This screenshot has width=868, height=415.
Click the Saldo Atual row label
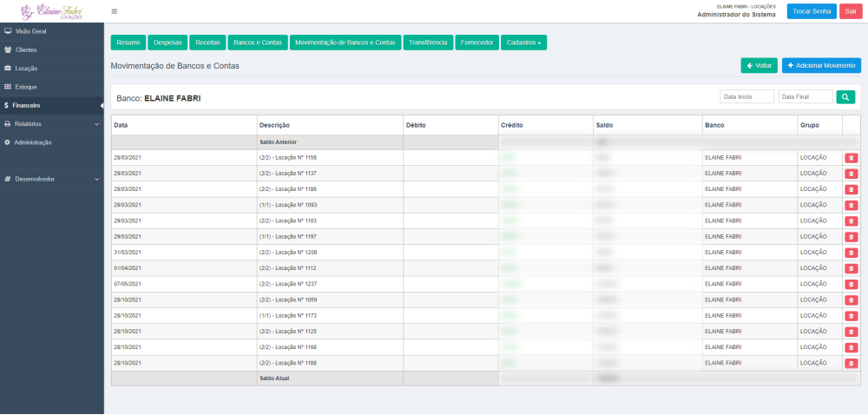click(x=274, y=379)
